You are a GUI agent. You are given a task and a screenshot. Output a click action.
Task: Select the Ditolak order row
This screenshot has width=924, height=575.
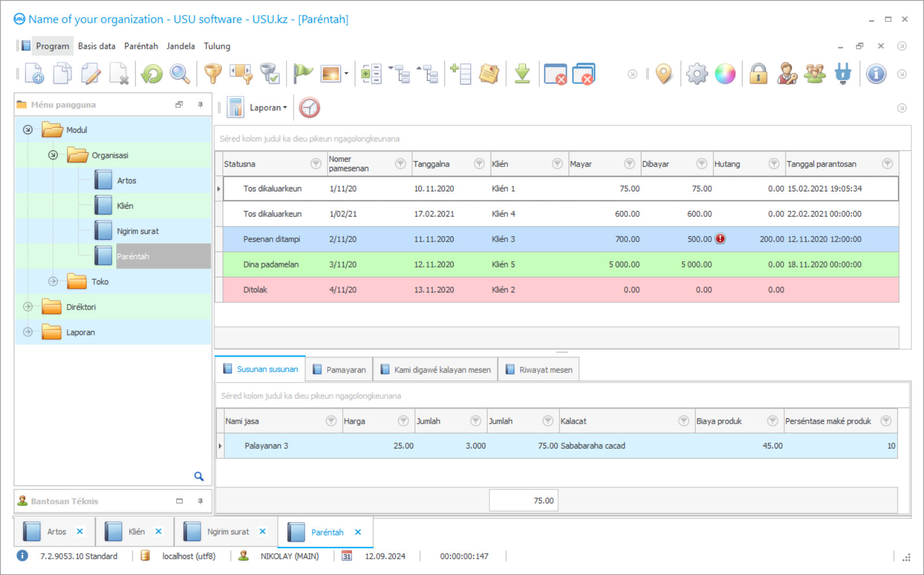pyautogui.click(x=255, y=290)
